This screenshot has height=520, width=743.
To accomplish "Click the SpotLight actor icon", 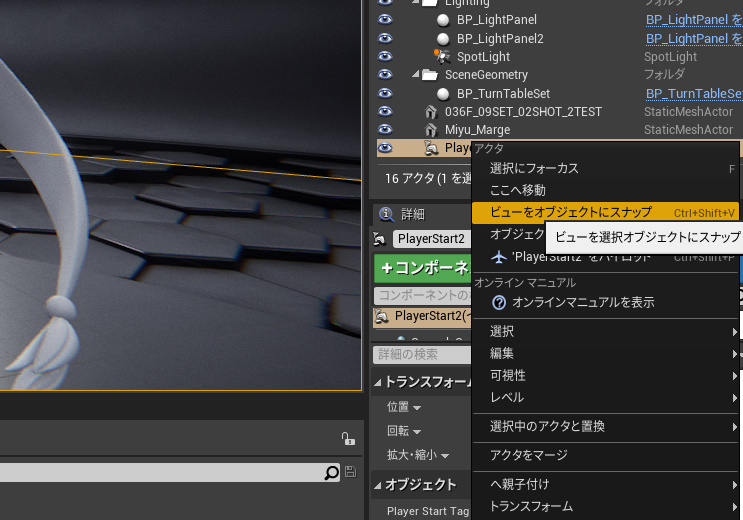I will click(x=443, y=56).
